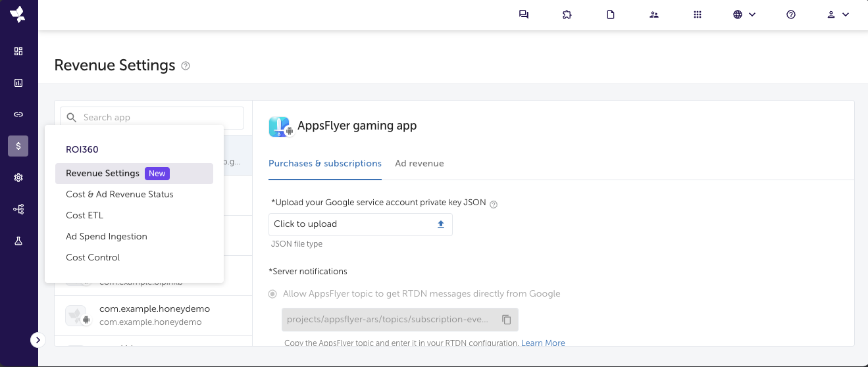Open the integrations hierarchy icon in sidebar

point(18,209)
